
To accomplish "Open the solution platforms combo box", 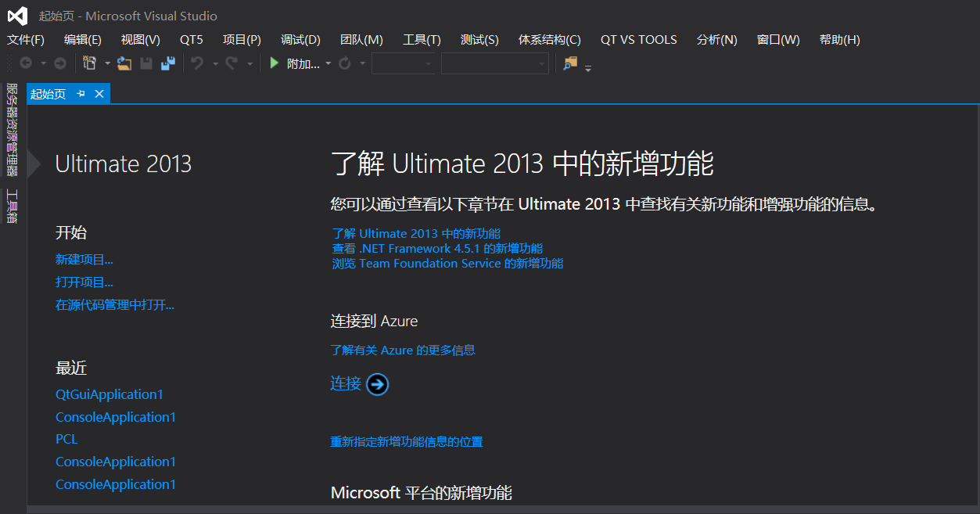I will tap(495, 63).
